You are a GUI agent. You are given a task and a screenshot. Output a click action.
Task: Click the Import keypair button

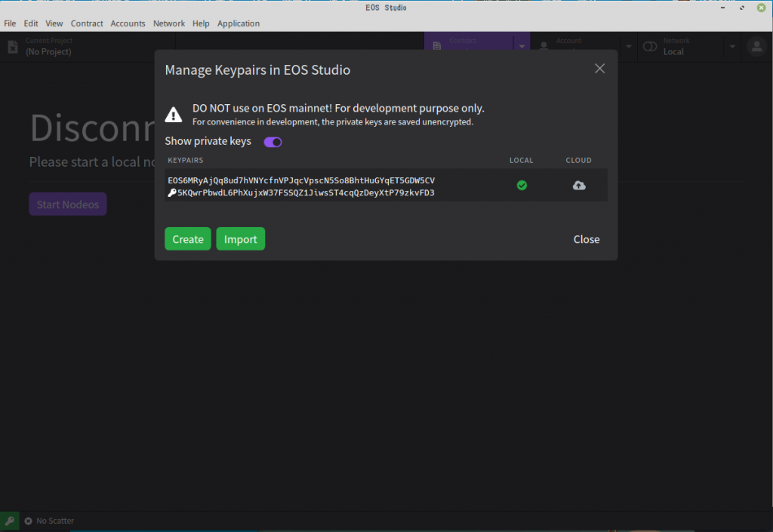(x=241, y=239)
